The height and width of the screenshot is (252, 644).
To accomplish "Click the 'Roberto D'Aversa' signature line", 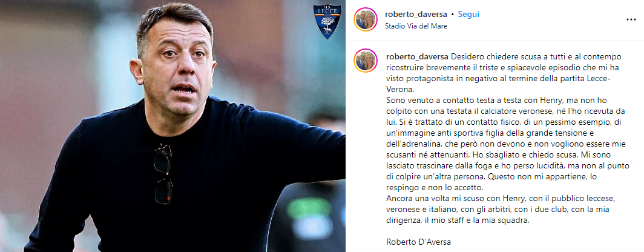I will [x=416, y=242].
